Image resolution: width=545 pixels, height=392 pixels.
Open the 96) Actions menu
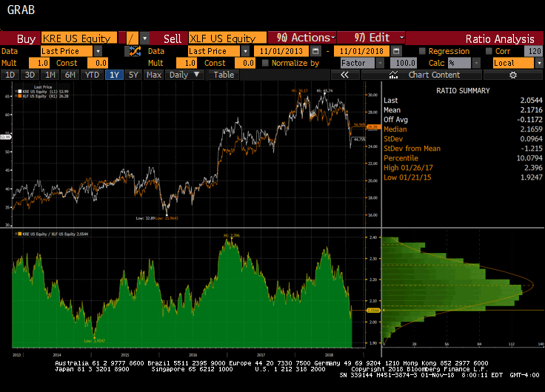(x=301, y=38)
